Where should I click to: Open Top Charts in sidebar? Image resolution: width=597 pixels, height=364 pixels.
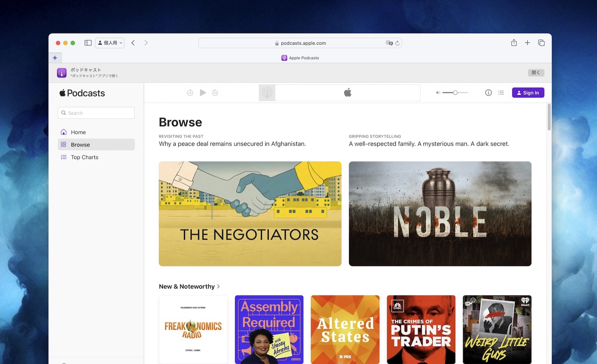coord(96,157)
